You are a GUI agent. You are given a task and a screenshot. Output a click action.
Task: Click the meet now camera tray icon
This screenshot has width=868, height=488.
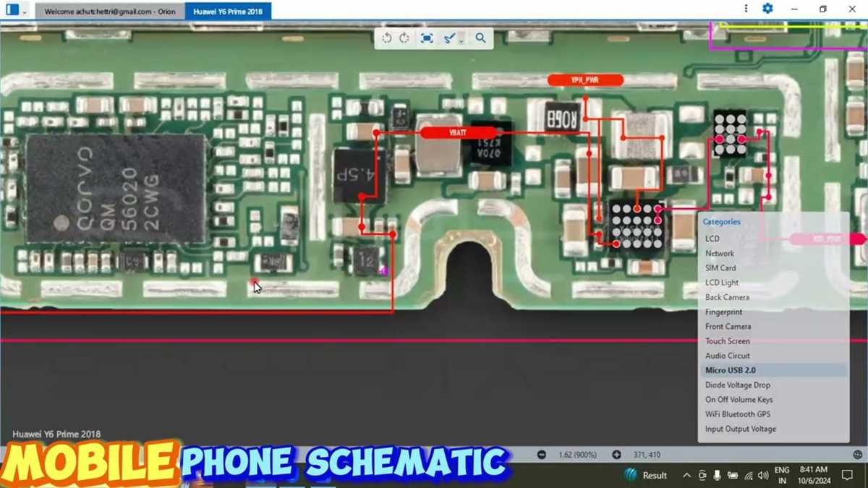[702, 475]
